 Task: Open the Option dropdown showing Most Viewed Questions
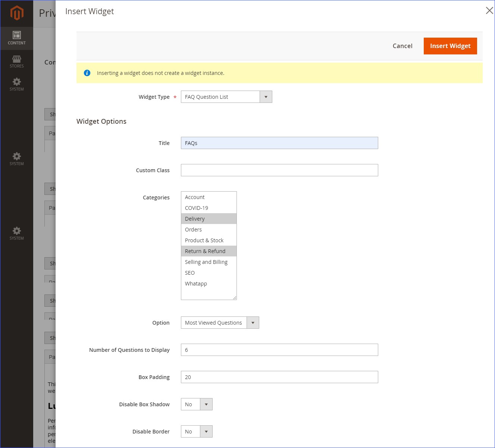click(253, 322)
